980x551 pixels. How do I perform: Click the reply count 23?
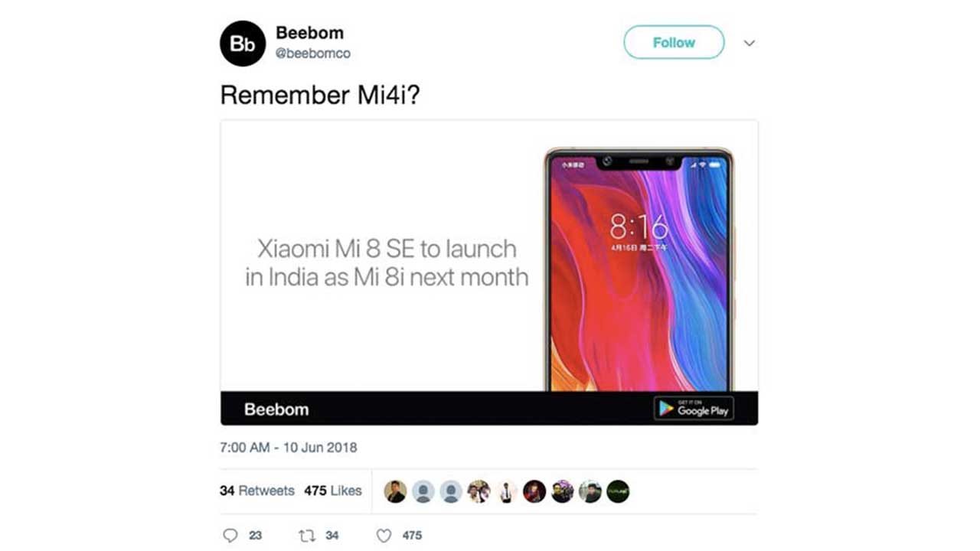click(x=256, y=536)
